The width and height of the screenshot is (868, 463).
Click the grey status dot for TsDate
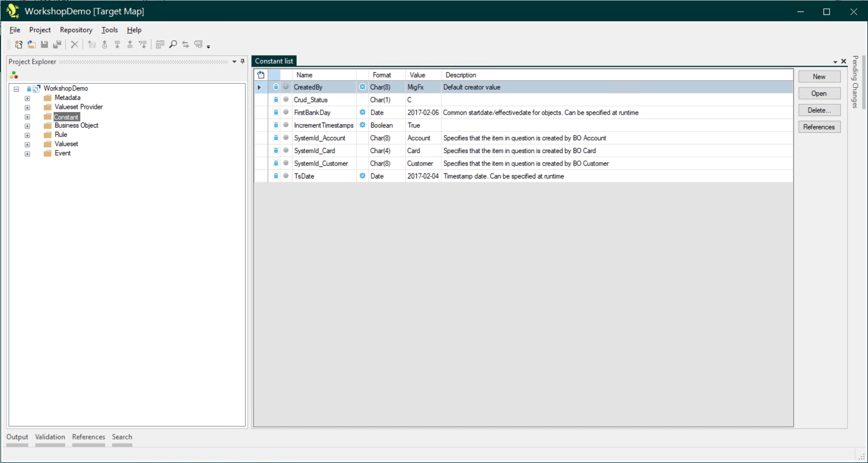point(286,176)
